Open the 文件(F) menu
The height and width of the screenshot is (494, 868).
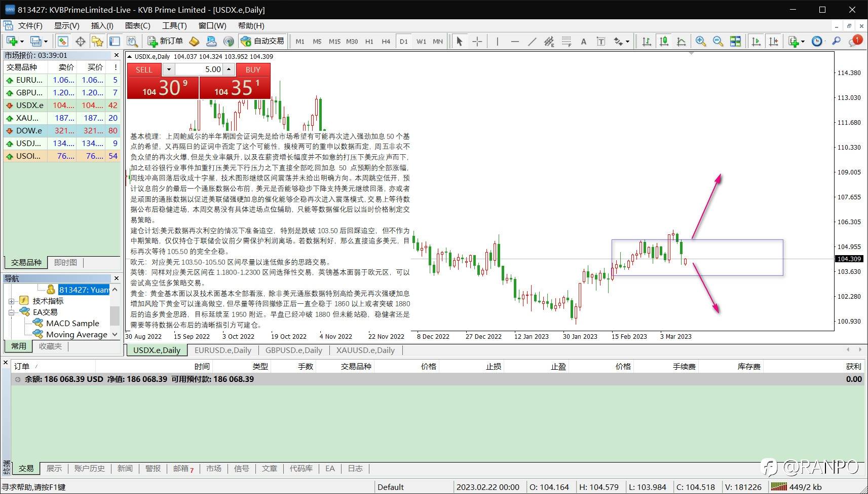(x=30, y=25)
